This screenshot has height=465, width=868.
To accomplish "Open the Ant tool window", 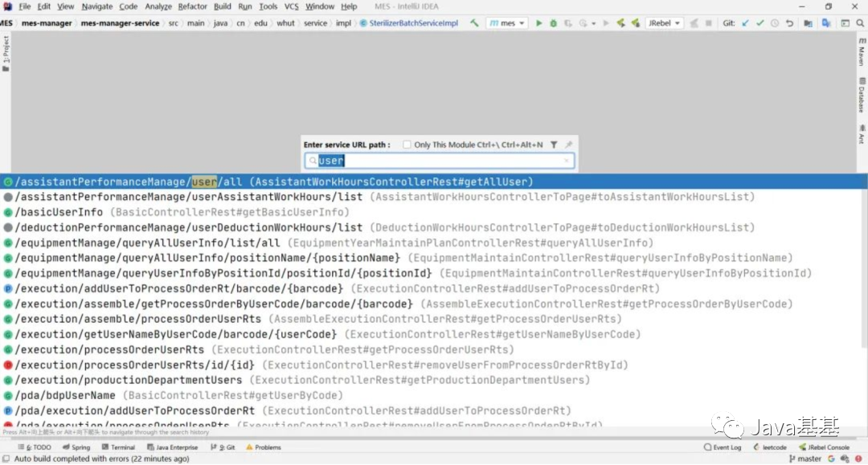I will pos(862,134).
